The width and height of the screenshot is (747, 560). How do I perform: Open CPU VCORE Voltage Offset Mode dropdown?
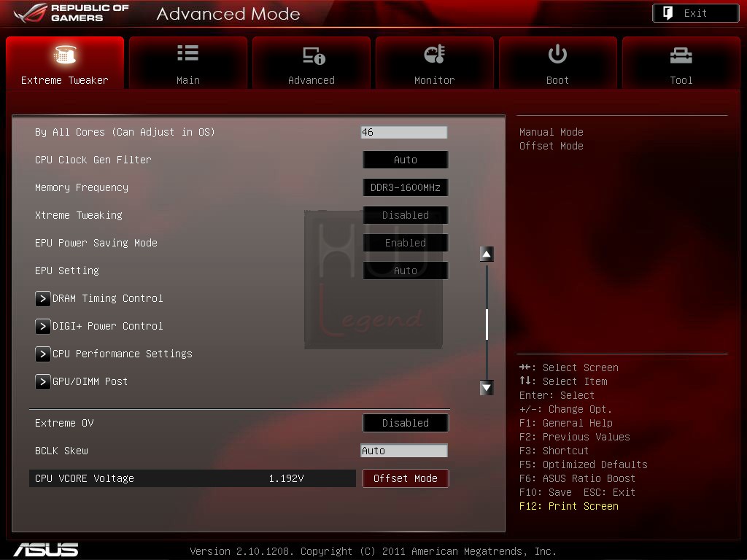(x=406, y=478)
